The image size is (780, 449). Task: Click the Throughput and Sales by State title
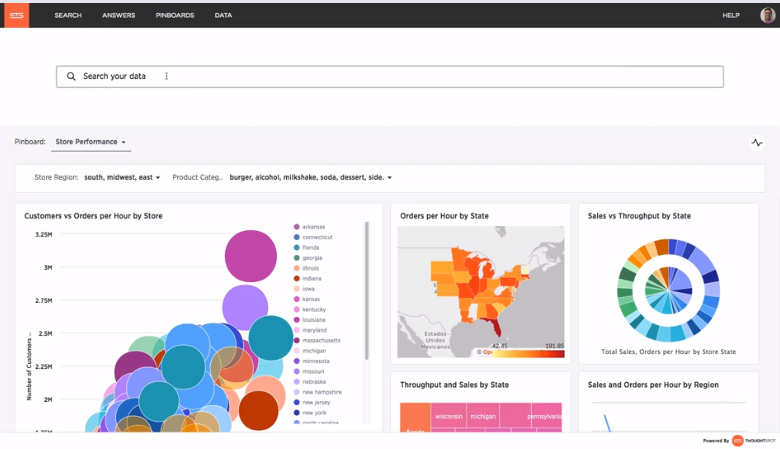pos(454,385)
